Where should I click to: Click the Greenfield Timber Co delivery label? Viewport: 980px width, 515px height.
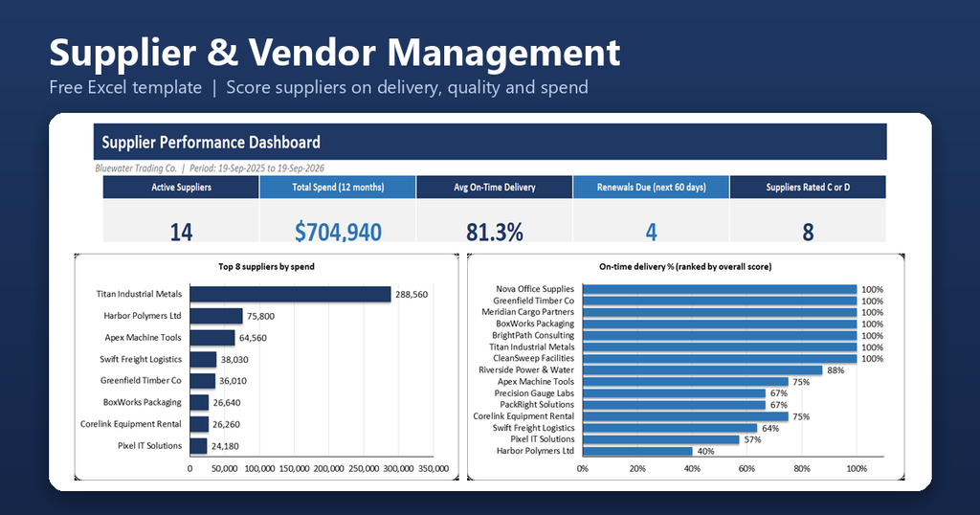[534, 301]
